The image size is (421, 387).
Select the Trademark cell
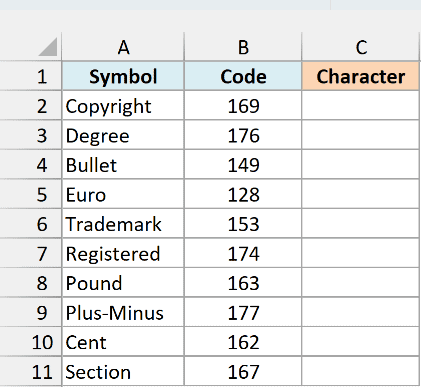coord(123,223)
